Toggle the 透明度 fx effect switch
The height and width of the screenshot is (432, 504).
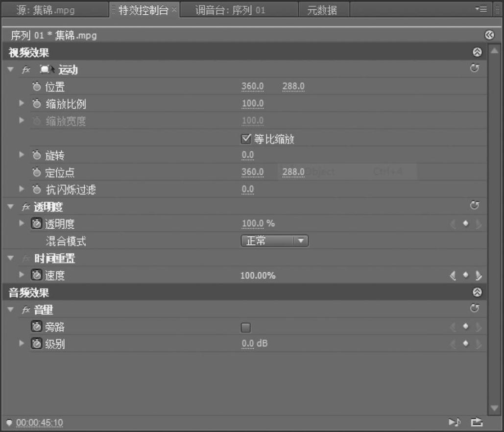[25, 207]
